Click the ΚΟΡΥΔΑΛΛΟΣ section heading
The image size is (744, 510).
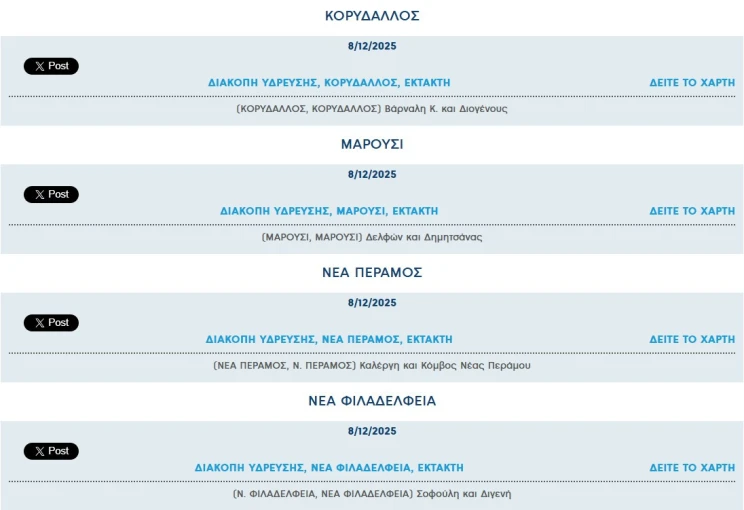[372, 16]
